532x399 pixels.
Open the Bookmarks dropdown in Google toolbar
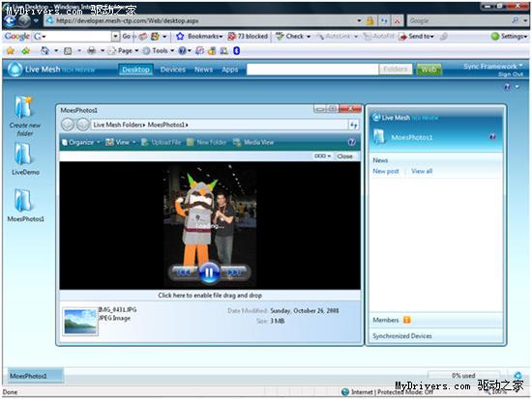point(199,37)
